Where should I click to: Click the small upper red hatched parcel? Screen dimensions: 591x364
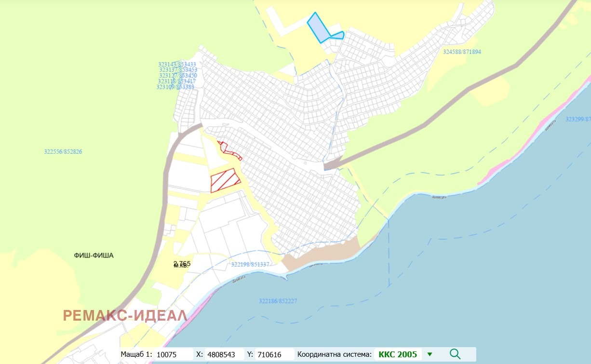226,148
